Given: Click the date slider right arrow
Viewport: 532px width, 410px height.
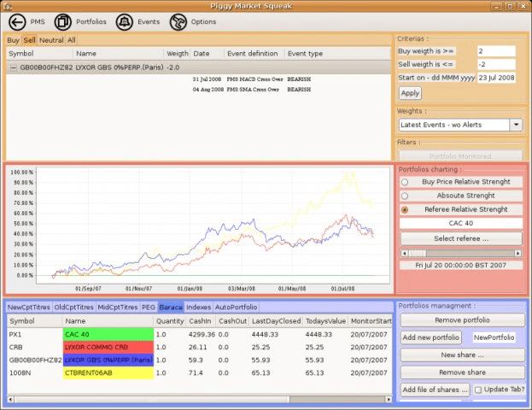Looking at the screenshot, I should click(518, 253).
